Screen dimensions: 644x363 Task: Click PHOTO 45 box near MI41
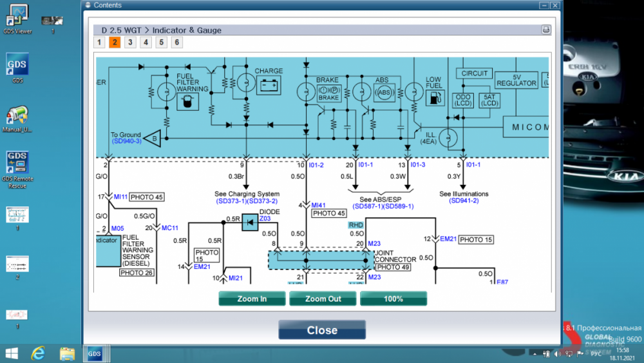pos(328,213)
